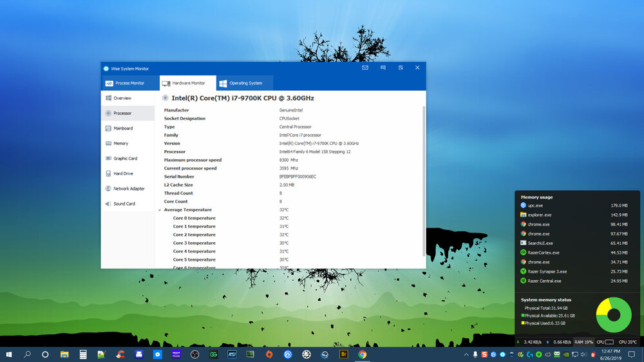Open the Action Center notifications icon
Image resolution: width=644 pixels, height=362 pixels.
632,354
